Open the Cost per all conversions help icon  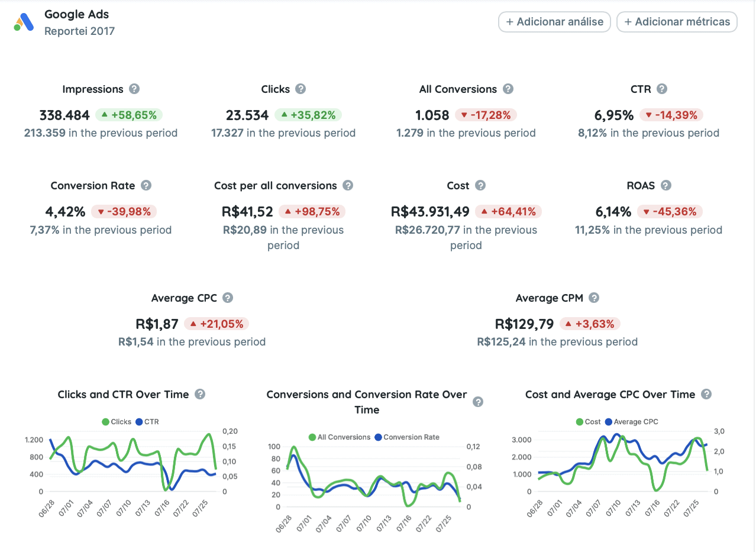pos(348,185)
